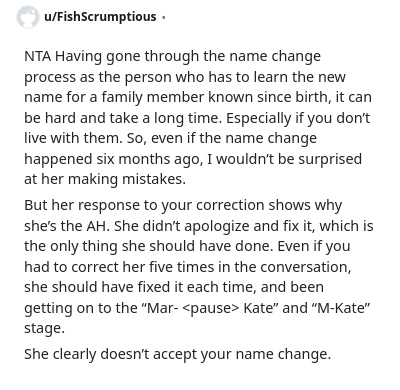Open the u/FishScrumptious profile link

coord(100,17)
